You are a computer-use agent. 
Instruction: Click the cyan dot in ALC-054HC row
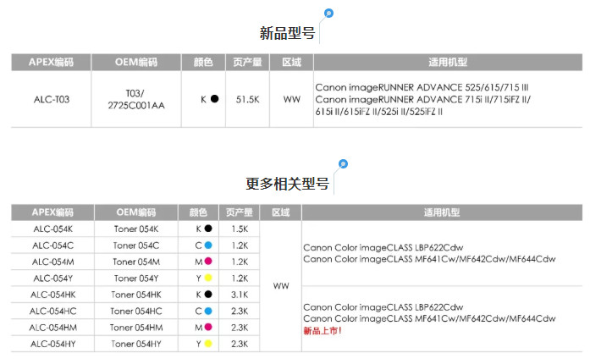pyautogui.click(x=208, y=311)
